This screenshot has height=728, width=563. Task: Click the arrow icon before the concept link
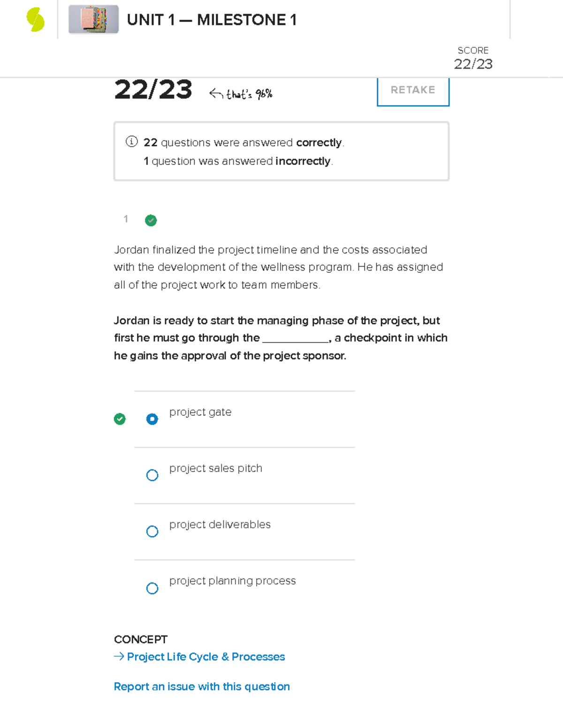[x=118, y=656]
